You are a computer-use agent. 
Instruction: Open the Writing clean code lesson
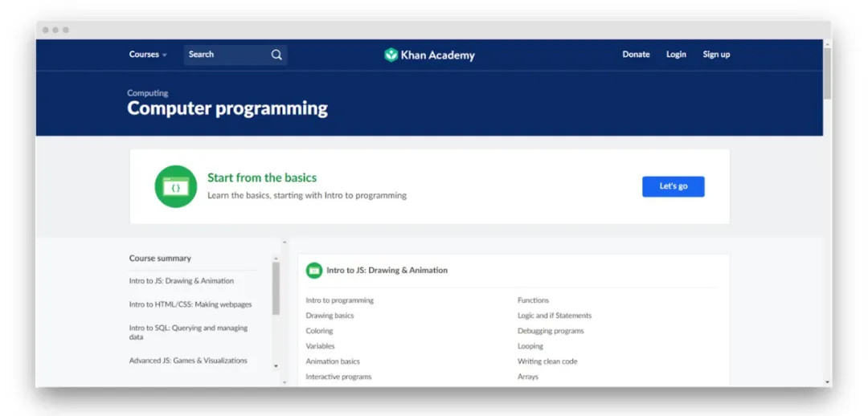tap(547, 361)
